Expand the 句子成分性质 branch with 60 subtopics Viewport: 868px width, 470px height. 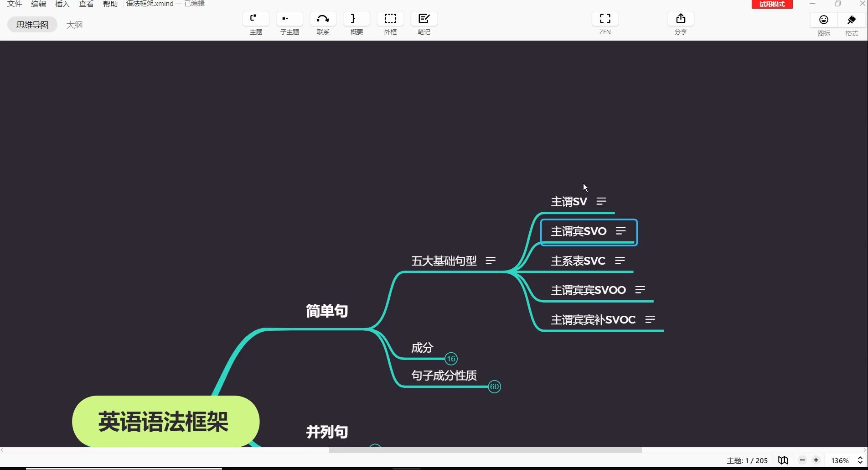pyautogui.click(x=494, y=386)
